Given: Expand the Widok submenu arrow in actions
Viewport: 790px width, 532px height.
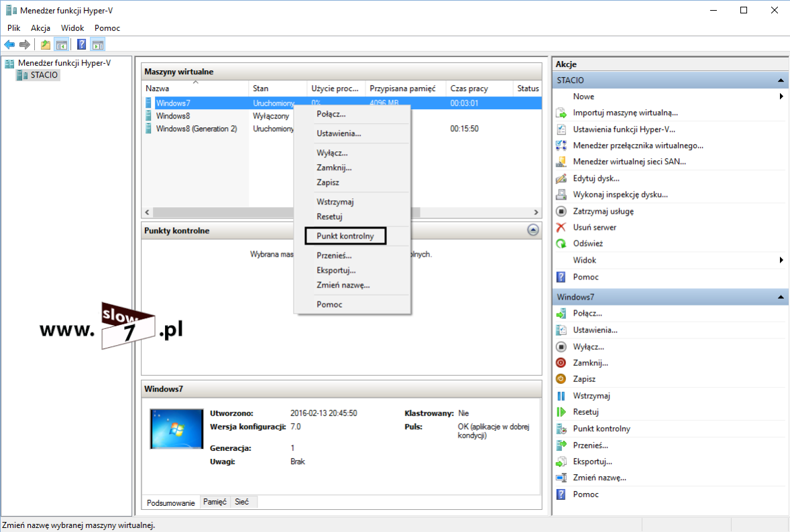Looking at the screenshot, I should [x=781, y=260].
